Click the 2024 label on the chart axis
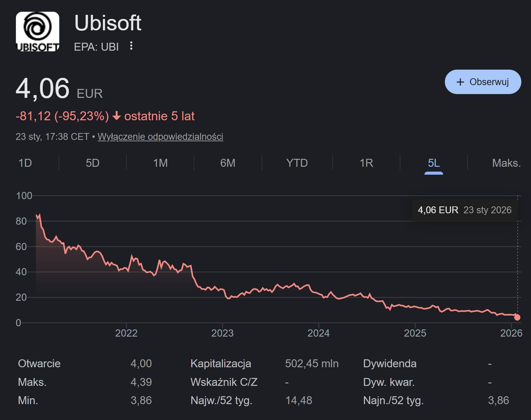Screen dimensions: 531x420 click(319, 333)
